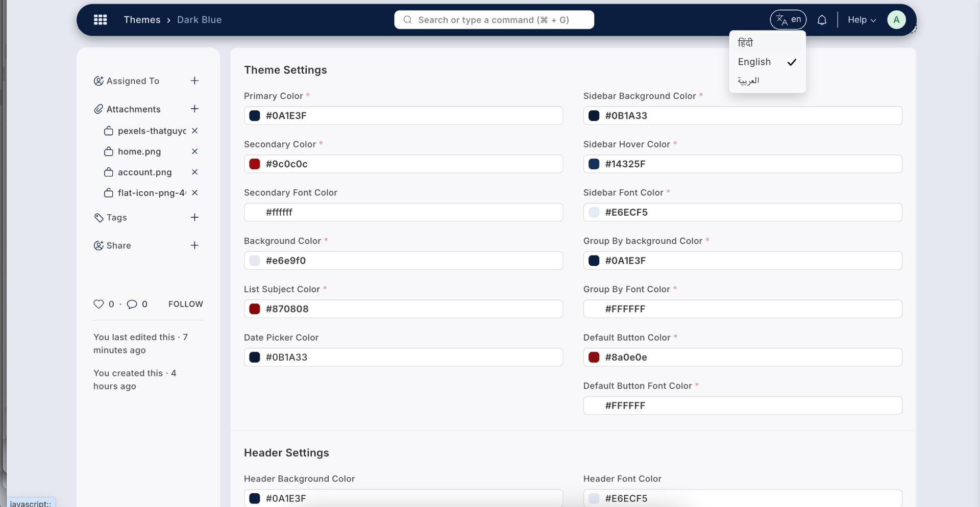Like this document with heart icon
980x507 pixels.
tap(99, 304)
